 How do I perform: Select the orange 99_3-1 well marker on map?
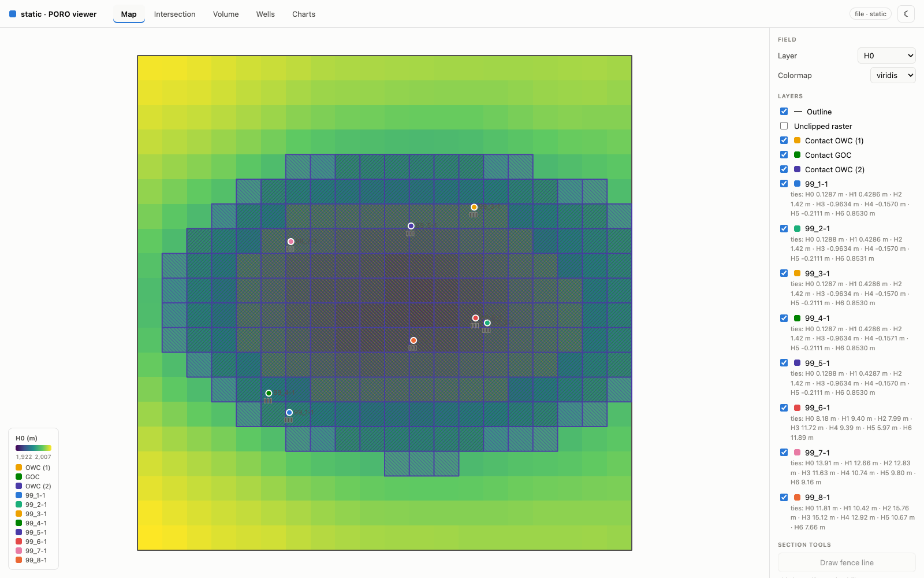474,207
